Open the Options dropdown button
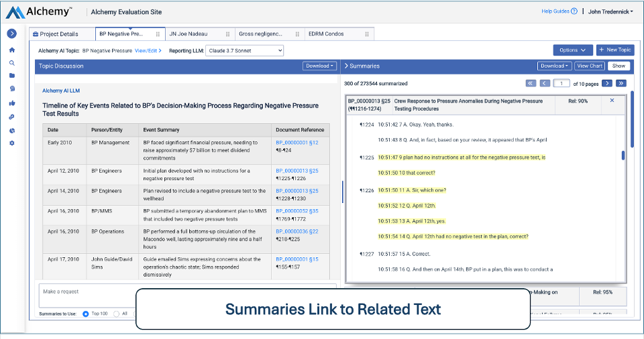 (x=572, y=50)
